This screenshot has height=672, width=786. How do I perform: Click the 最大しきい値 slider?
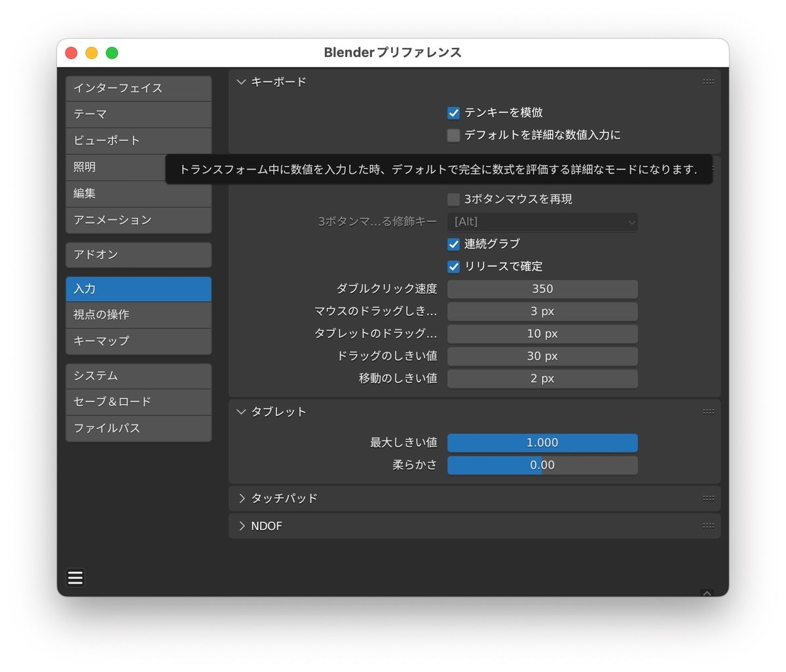coord(542,443)
